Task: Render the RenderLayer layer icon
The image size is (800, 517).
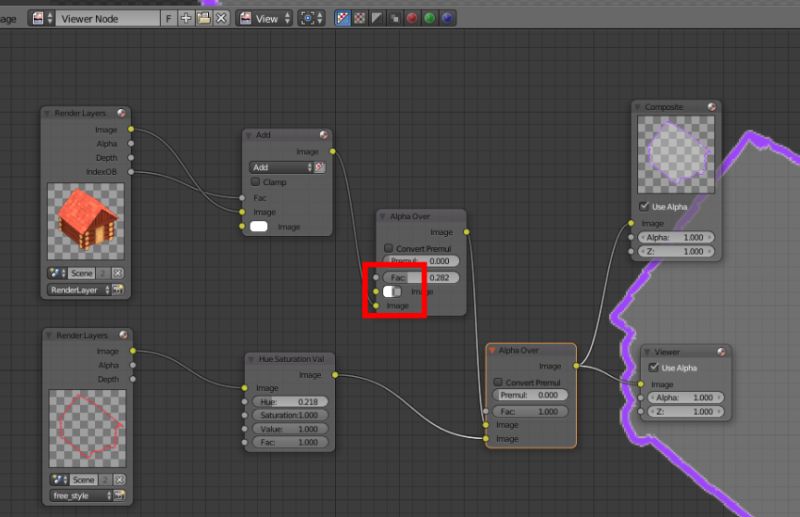Action: tap(118, 290)
